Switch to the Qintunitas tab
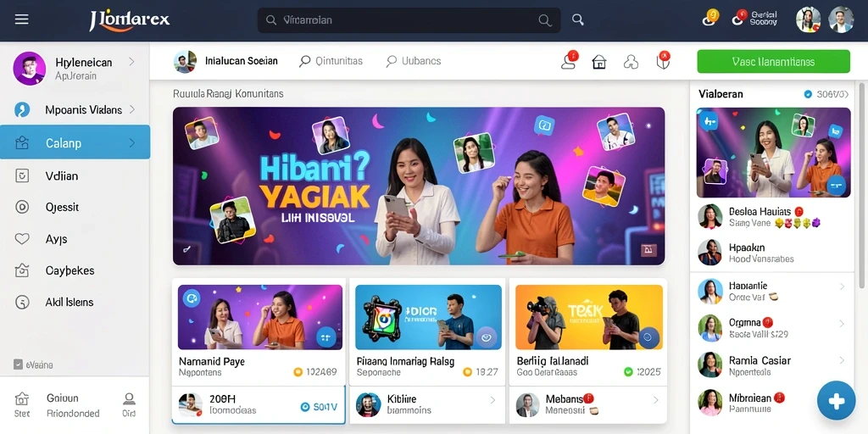This screenshot has height=434, width=868. tap(331, 61)
